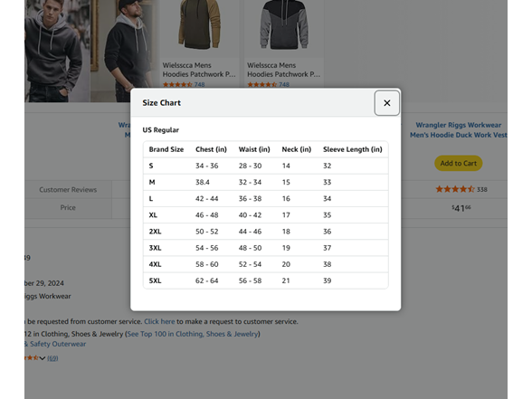
Task: Open Wrangler Riggs Workwear Hoodie Duck Work Vest link
Action: coord(459,130)
